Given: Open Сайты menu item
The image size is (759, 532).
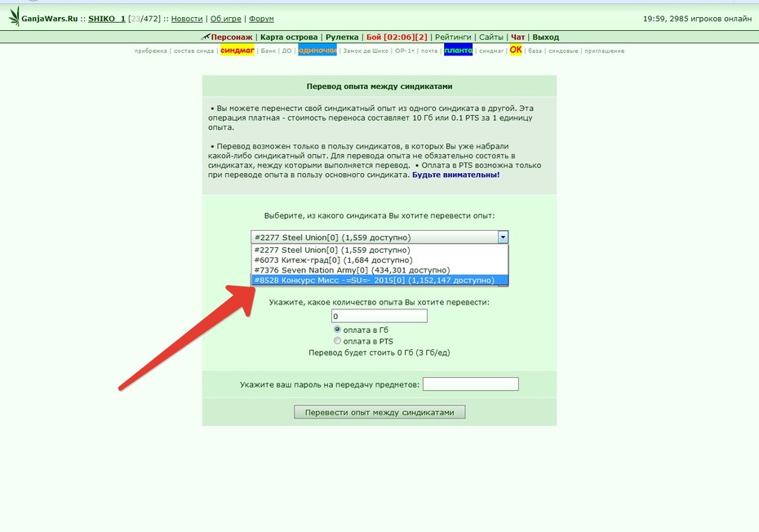Looking at the screenshot, I should [x=491, y=38].
